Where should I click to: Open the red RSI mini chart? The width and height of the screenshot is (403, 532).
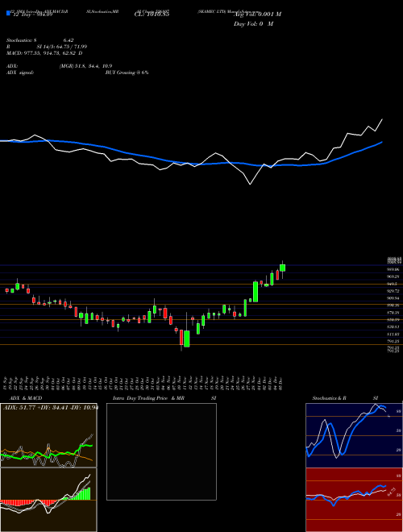354,500
